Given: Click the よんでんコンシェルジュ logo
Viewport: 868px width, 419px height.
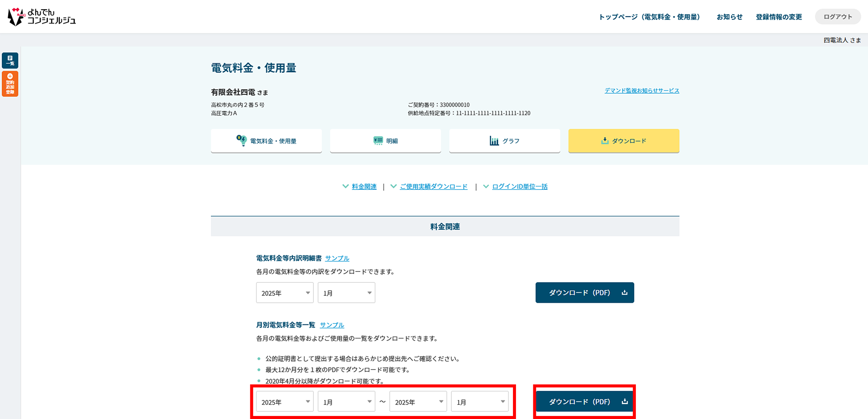Looking at the screenshot, I should [42, 17].
